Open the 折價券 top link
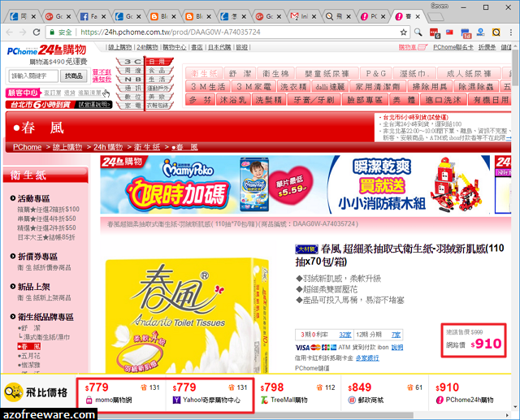The width and height of the screenshot is (520, 420). pos(487,47)
